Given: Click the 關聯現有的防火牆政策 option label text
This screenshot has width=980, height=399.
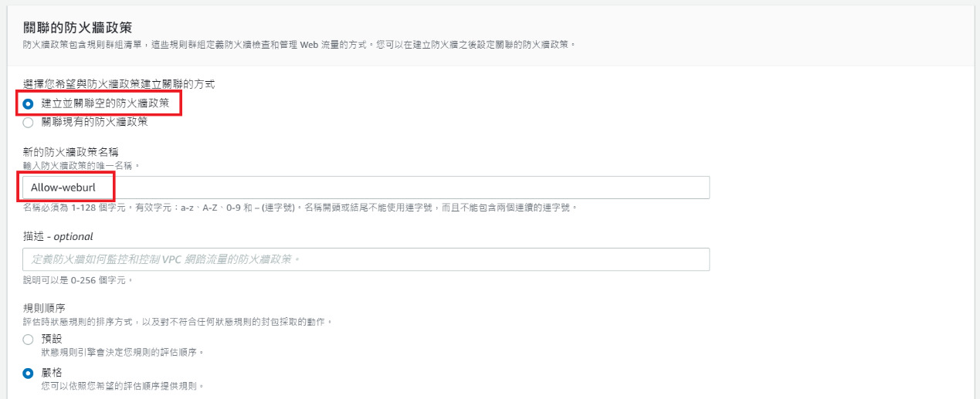Looking at the screenshot, I should click(94, 122).
